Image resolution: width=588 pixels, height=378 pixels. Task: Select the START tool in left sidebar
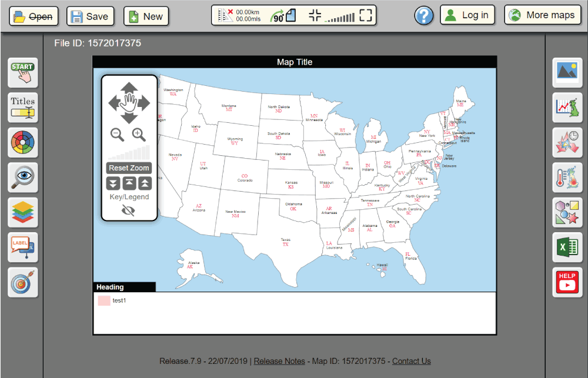tap(22, 72)
